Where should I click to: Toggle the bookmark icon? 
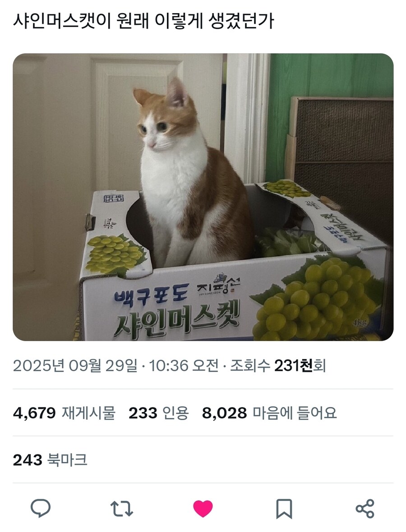click(284, 509)
